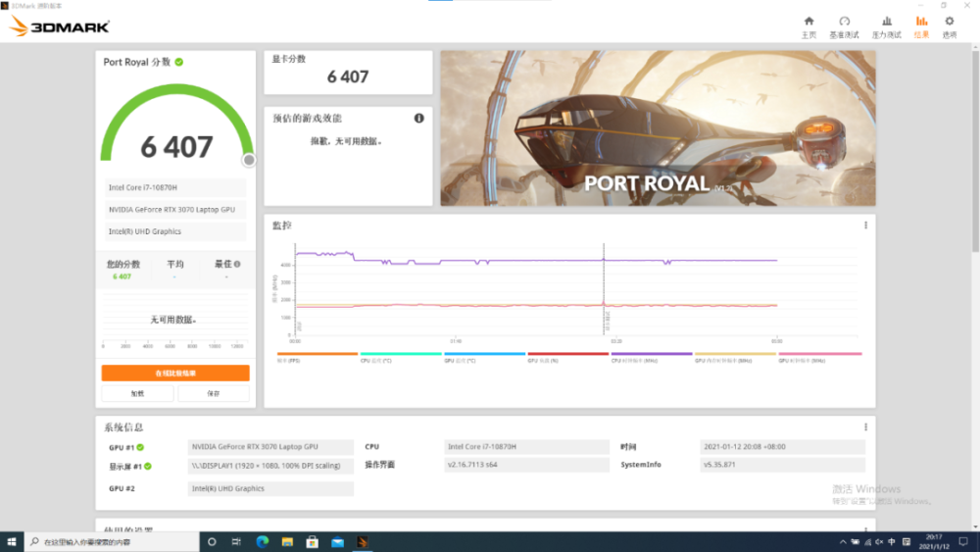Open the Benchmarks (基准测试) section
This screenshot has height=552, width=980.
844,27
